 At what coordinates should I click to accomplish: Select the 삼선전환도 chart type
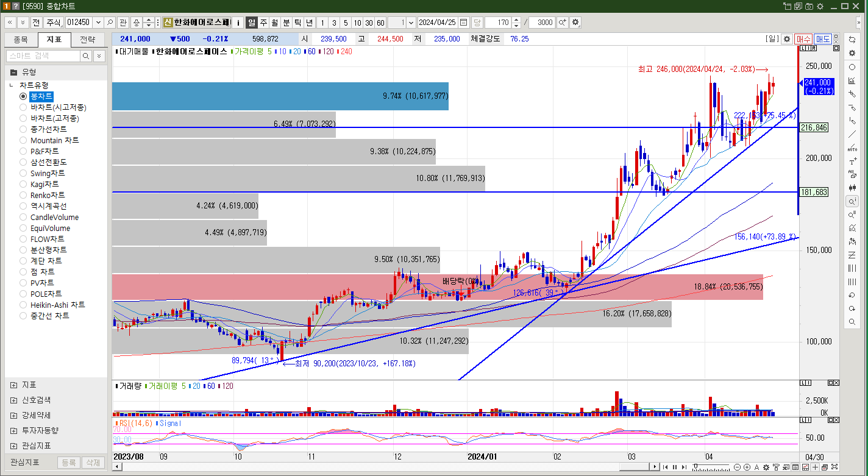coord(43,162)
